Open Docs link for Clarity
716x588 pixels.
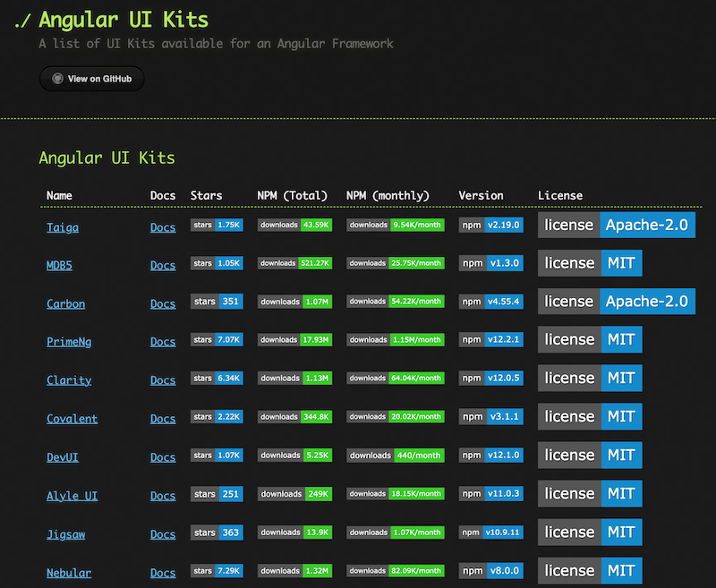(x=163, y=379)
